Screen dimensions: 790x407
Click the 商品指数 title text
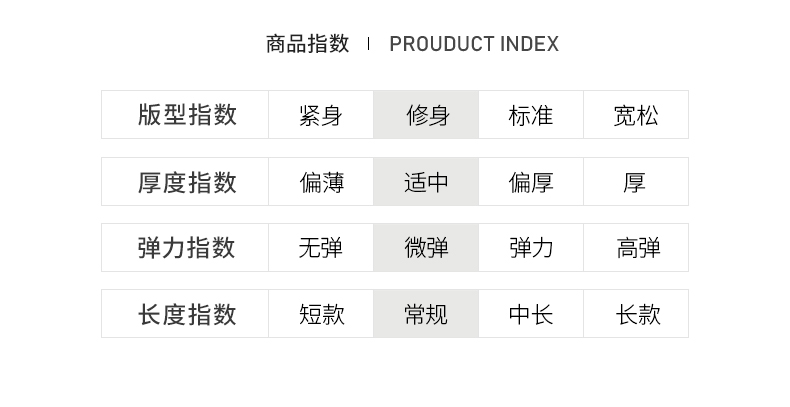308,44
